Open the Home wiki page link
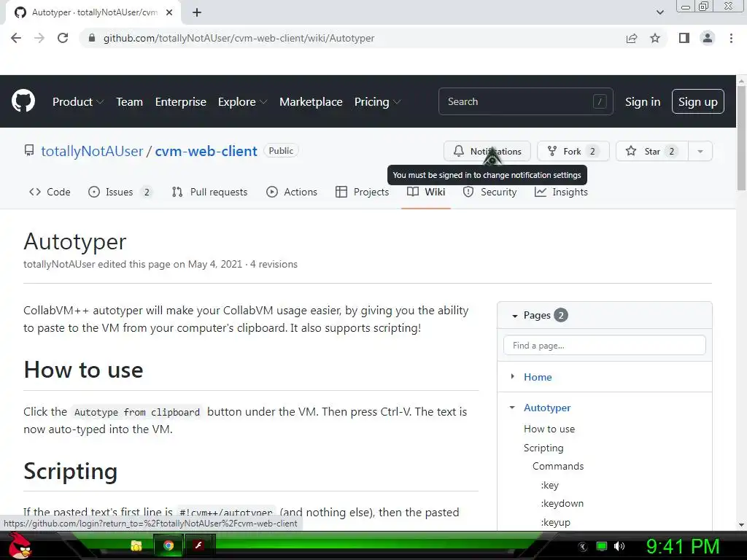Viewport: 747px width, 560px height. click(x=538, y=377)
